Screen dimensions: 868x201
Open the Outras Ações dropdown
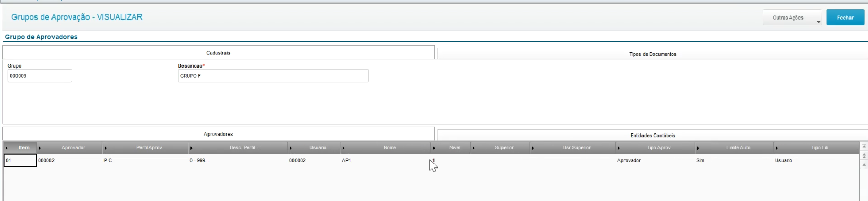792,18
